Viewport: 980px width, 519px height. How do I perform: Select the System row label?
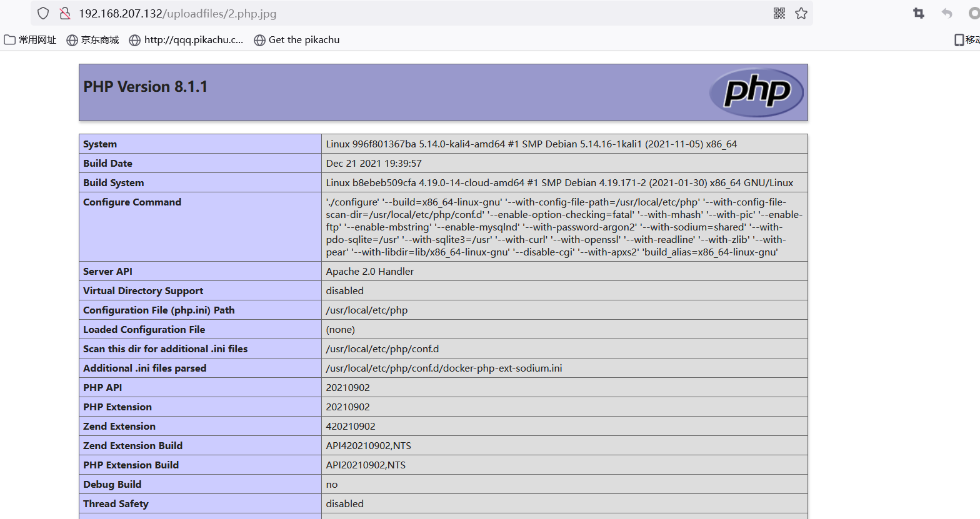point(100,144)
